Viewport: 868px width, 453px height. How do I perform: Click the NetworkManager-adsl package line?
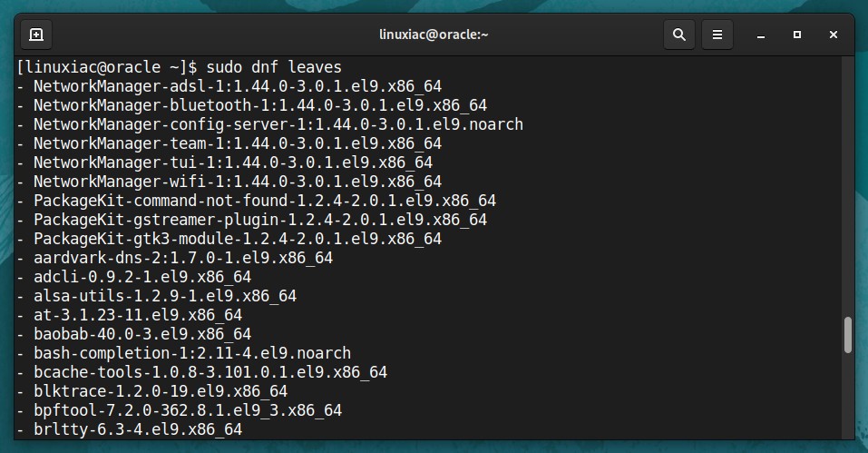click(x=229, y=86)
